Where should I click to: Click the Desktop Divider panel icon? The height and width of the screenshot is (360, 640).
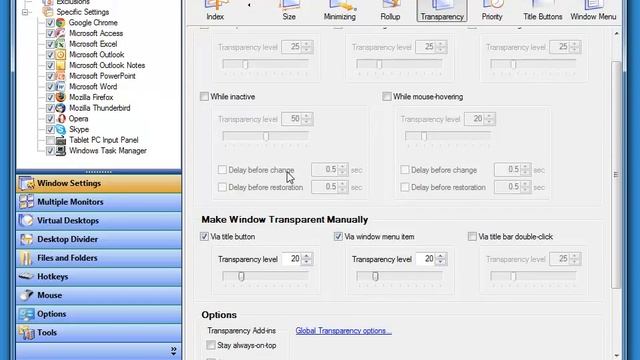[x=27, y=239]
